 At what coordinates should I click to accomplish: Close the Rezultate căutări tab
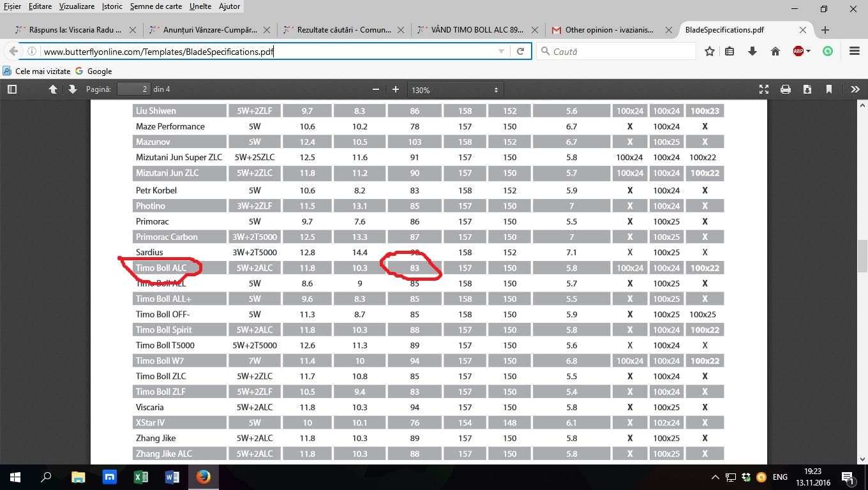tap(400, 30)
